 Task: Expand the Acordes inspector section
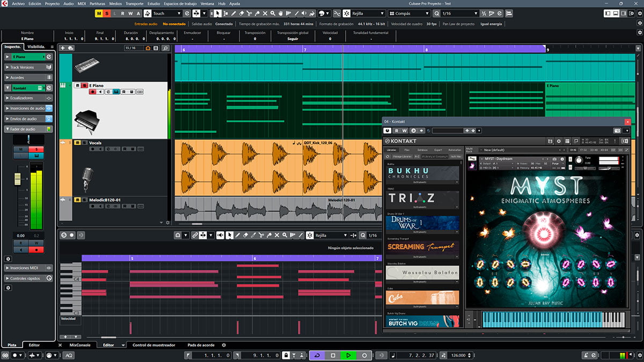[x=28, y=77]
